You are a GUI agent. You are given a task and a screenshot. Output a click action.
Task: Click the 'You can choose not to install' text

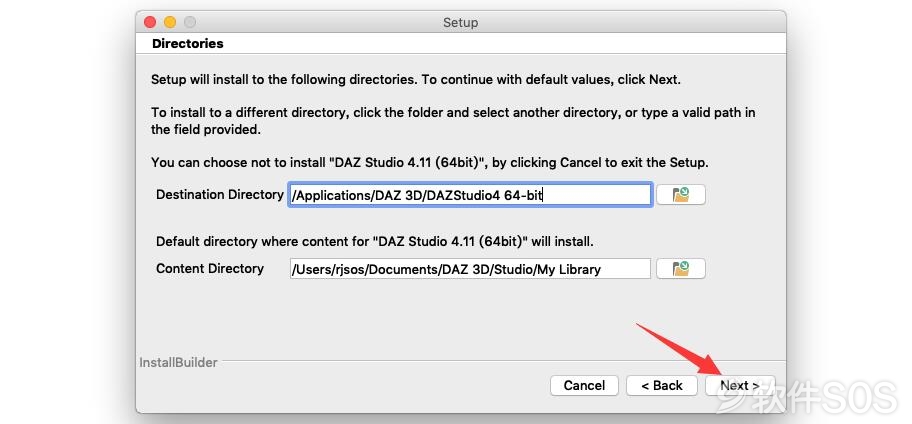[430, 163]
